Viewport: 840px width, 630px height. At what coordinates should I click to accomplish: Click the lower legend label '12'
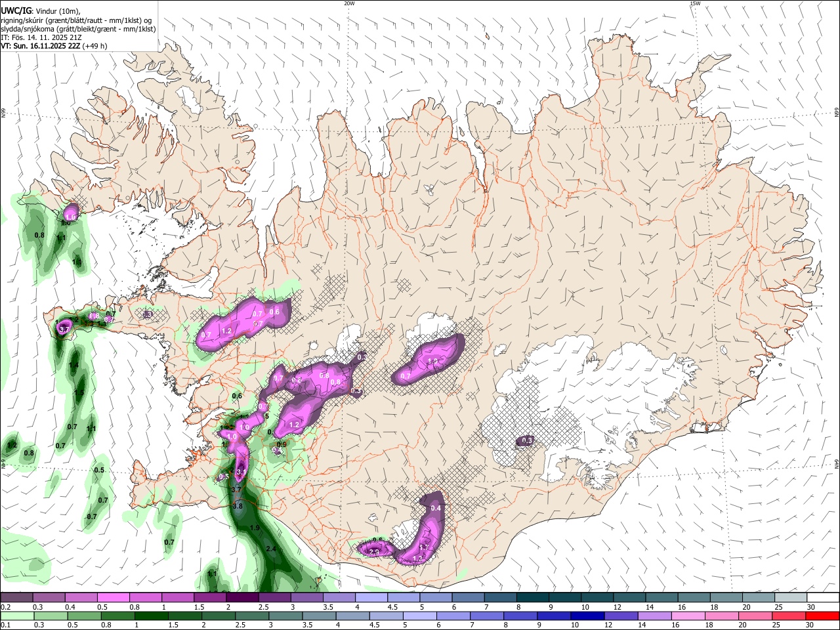(x=608, y=625)
